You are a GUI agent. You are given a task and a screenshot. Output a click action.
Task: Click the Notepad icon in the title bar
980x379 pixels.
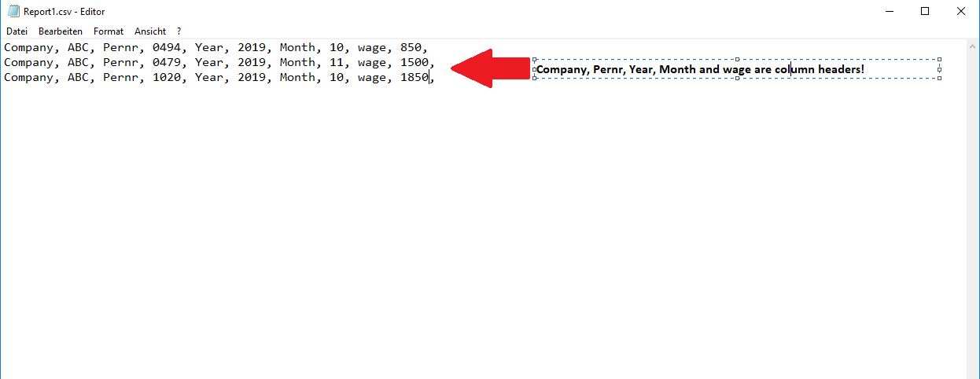13,11
